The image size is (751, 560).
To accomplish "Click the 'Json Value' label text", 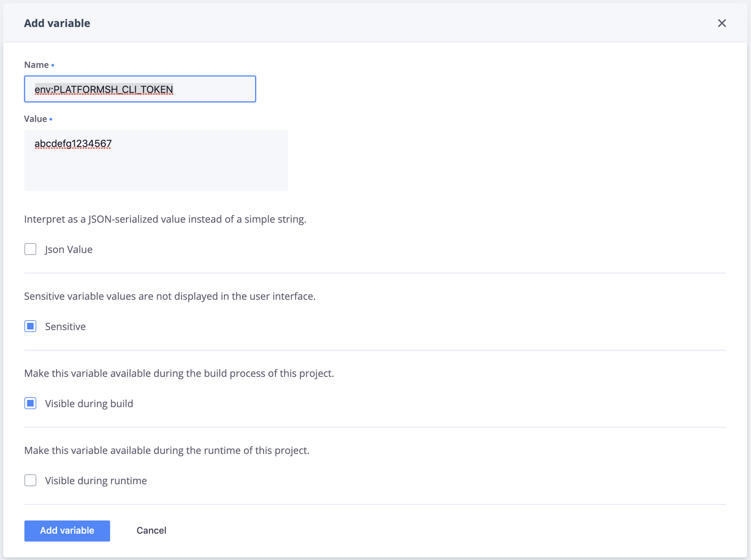I will 69,249.
